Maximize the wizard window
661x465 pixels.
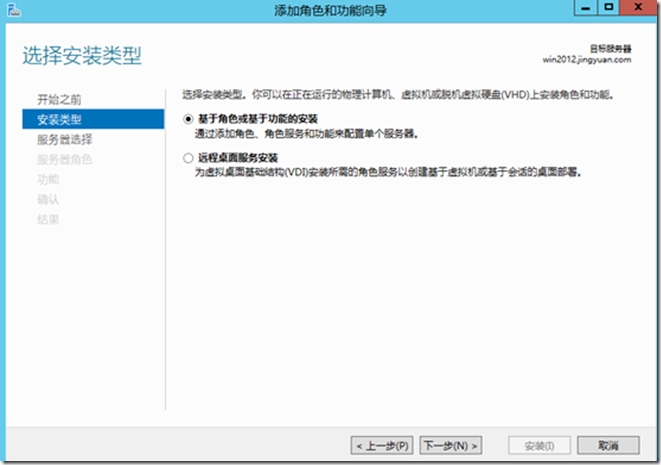[x=609, y=8]
